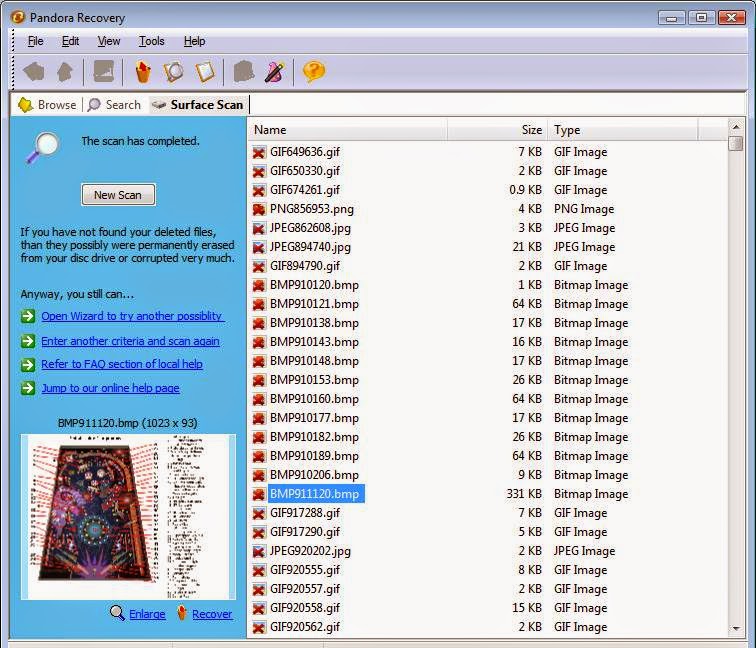The image size is (756, 648).
Task: Open the Tools menu
Action: pyautogui.click(x=151, y=41)
